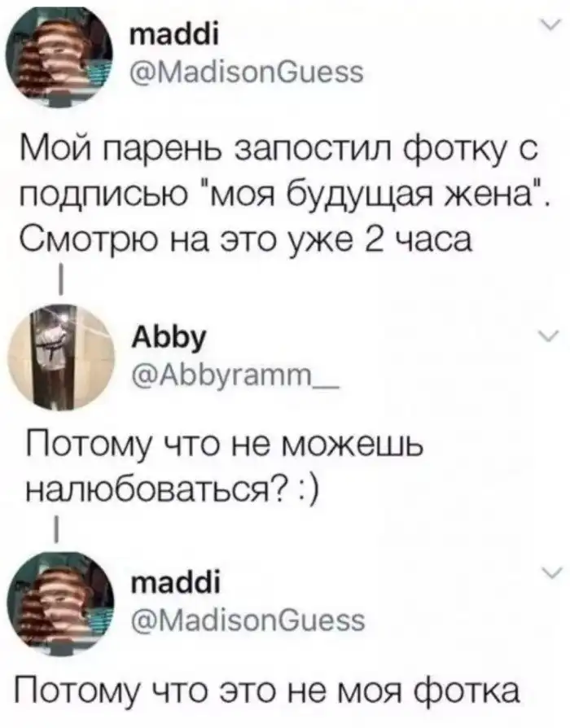Click the maddi display name on original tweet
Viewport: 570px width, 728px height.
(x=175, y=35)
